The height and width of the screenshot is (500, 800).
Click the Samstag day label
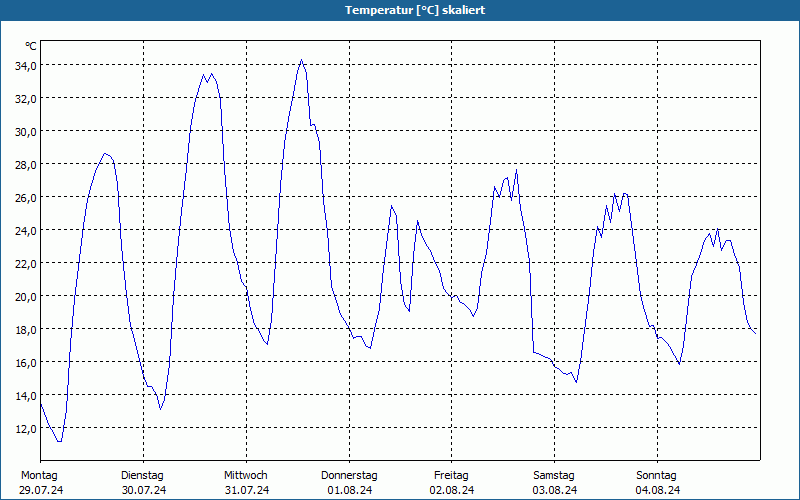tap(554, 476)
